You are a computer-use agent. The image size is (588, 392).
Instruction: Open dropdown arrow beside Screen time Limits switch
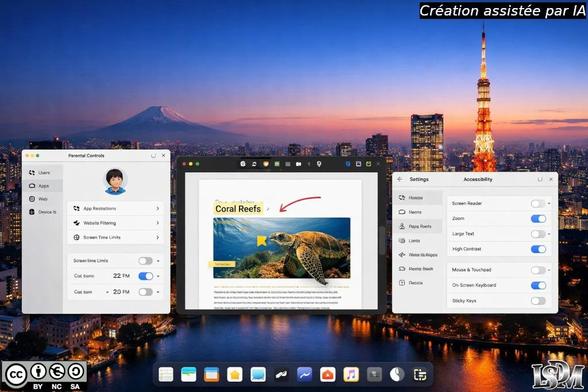(x=158, y=261)
